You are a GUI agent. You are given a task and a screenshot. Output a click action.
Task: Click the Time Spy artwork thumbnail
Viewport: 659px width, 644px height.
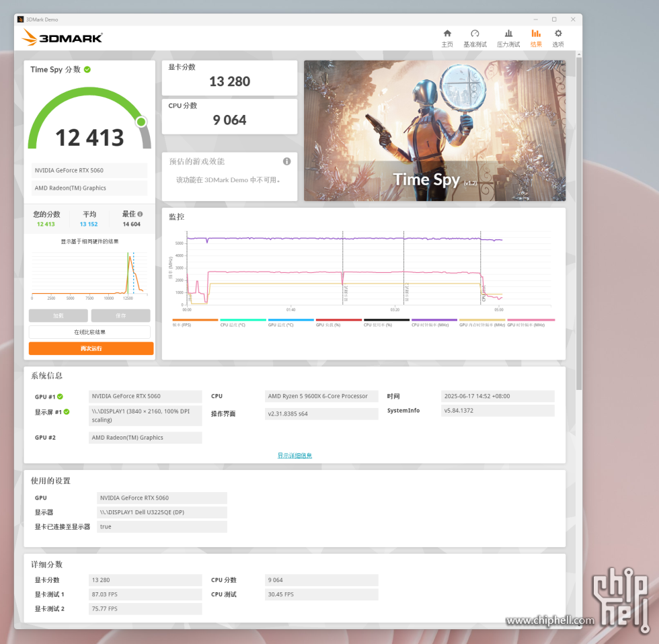(x=434, y=130)
